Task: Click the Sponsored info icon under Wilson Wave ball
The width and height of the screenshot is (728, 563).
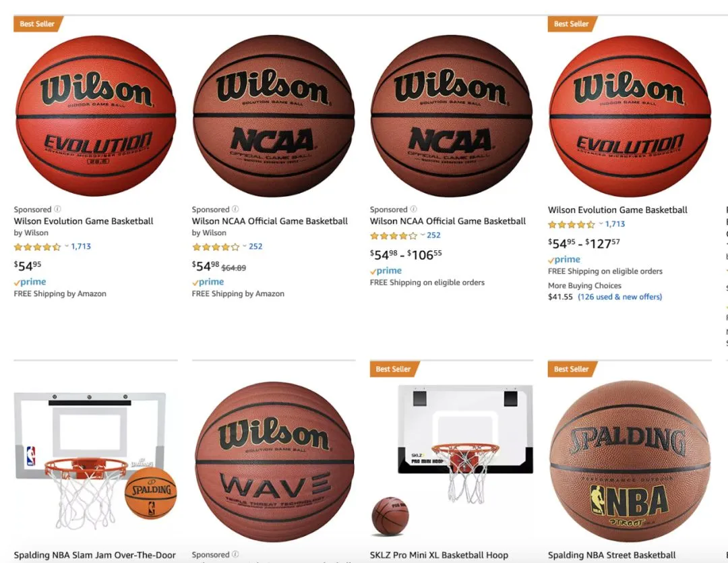Action: (235, 554)
